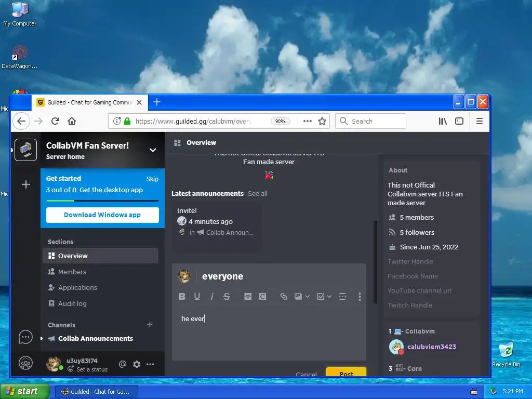Image resolution: width=532 pixels, height=399 pixels.
Task: Click Download Windows app button
Action: tap(102, 215)
